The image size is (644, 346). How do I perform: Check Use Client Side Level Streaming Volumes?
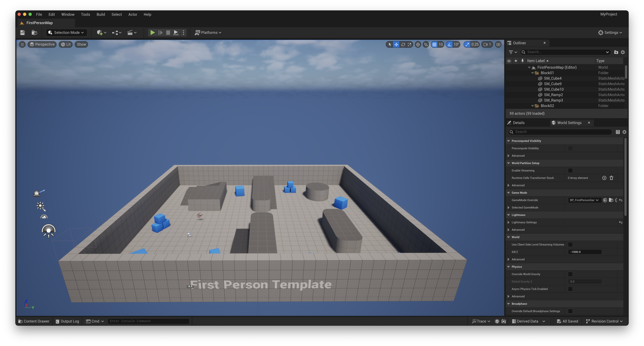[570, 245]
